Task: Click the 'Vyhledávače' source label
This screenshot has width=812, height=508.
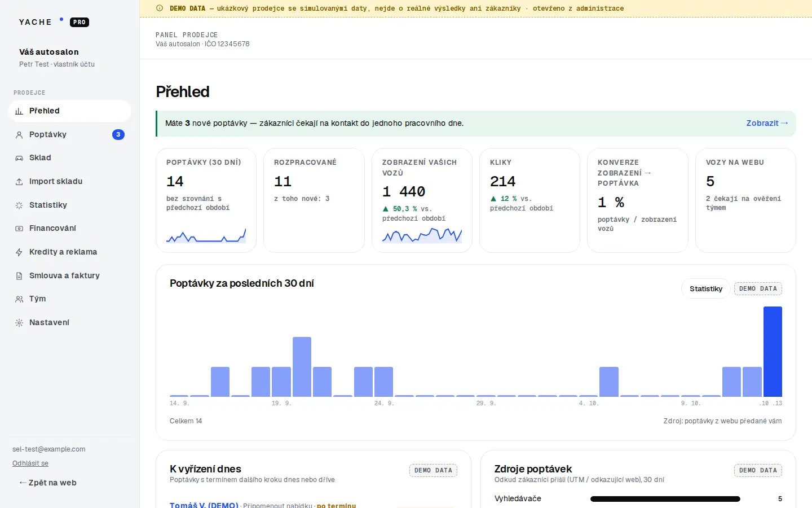Action: point(518,499)
